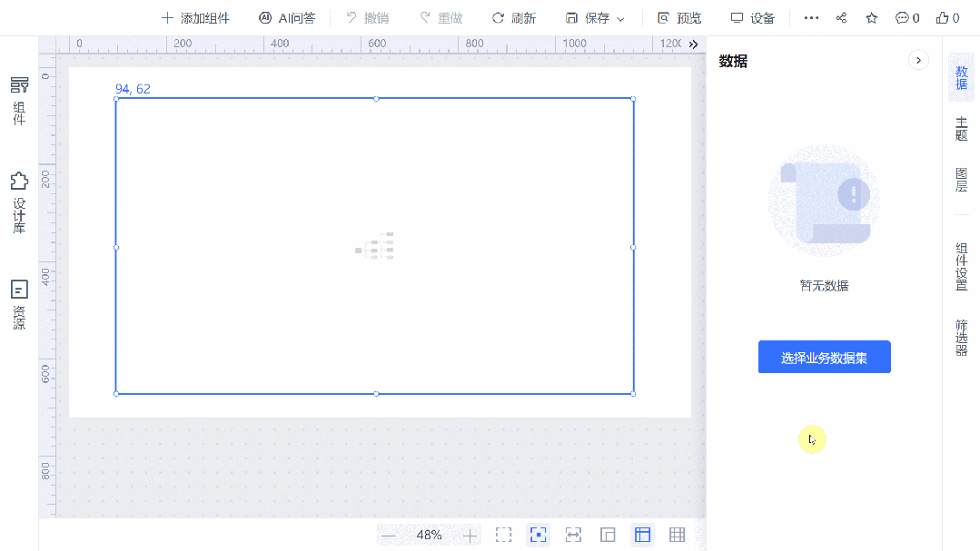
Task: Open comments via the speech bubble icon
Action: click(x=902, y=17)
